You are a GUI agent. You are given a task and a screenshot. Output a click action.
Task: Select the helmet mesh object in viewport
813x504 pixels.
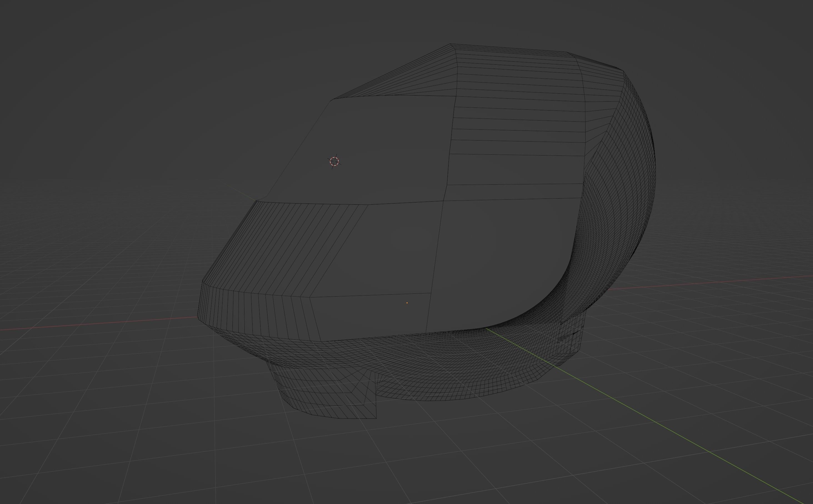point(426,231)
